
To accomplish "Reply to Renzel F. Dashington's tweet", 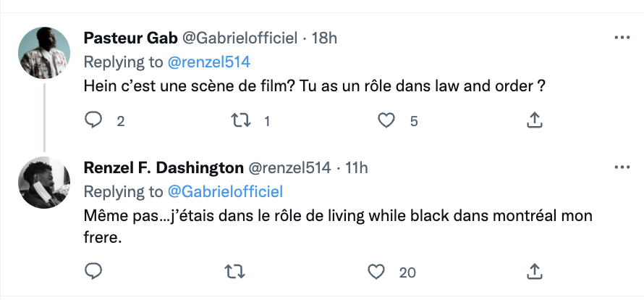I will (x=93, y=272).
